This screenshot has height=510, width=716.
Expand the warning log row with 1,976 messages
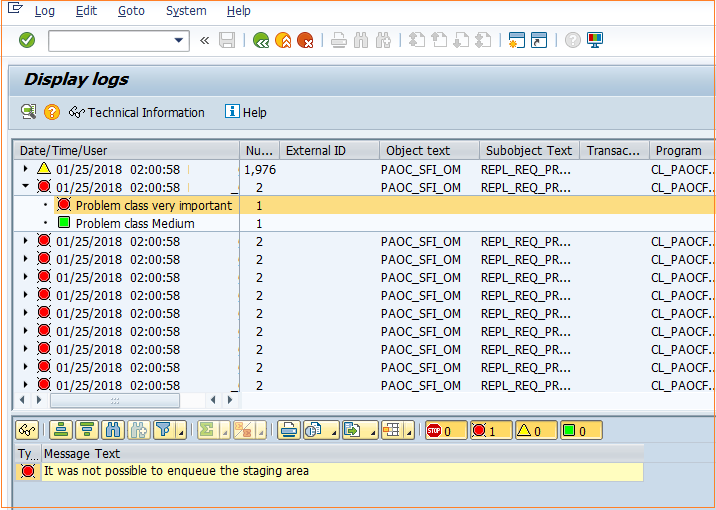point(26,169)
